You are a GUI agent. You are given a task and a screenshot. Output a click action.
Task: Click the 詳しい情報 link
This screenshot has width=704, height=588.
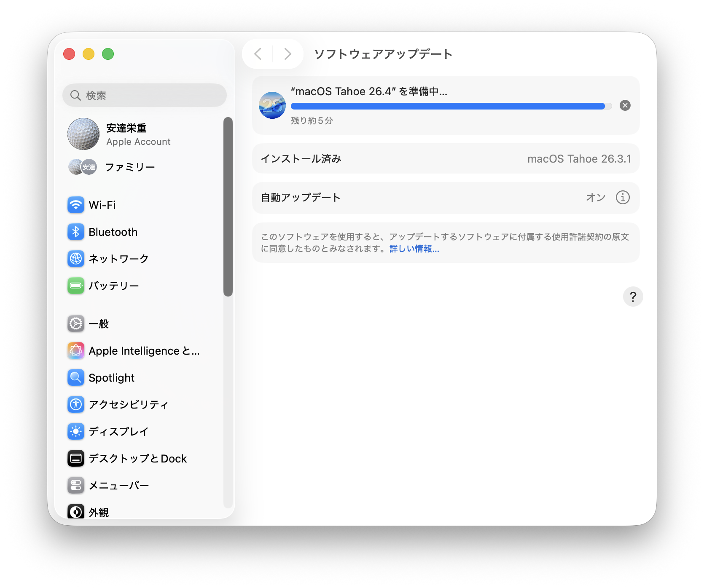[x=414, y=249]
